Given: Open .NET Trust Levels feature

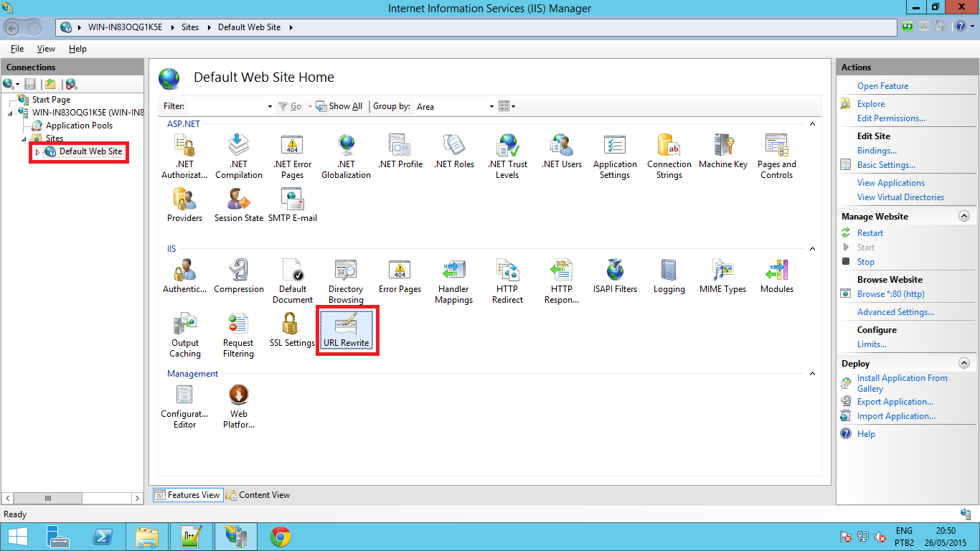Looking at the screenshot, I should pyautogui.click(x=507, y=156).
